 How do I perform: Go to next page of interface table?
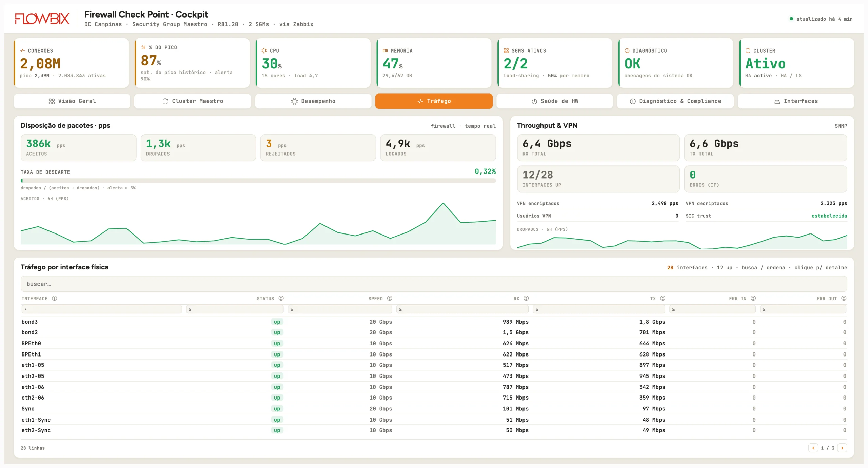[842, 448]
